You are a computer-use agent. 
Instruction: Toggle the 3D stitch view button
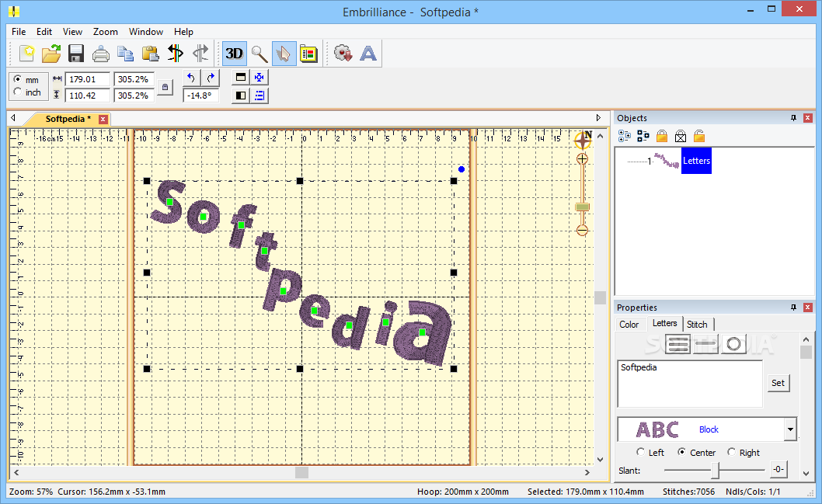click(235, 54)
